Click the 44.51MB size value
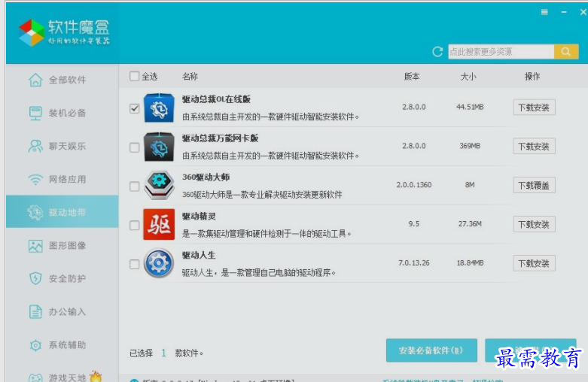 (x=470, y=107)
